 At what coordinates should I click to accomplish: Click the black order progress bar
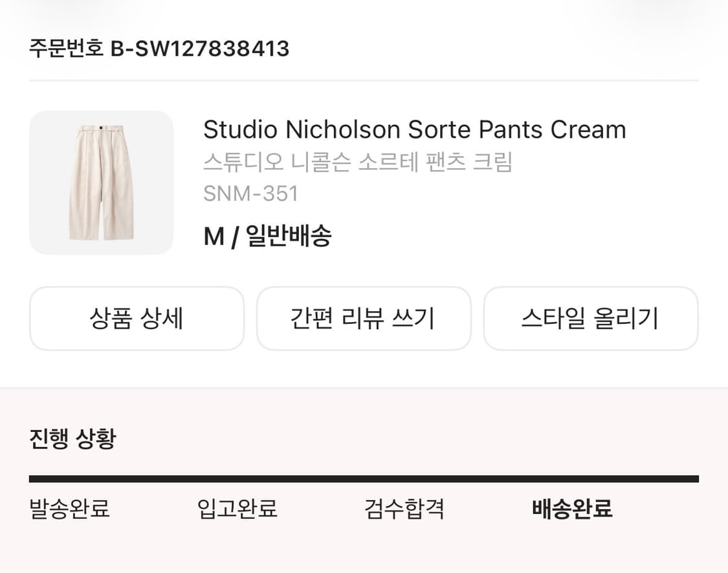pyautogui.click(x=364, y=479)
